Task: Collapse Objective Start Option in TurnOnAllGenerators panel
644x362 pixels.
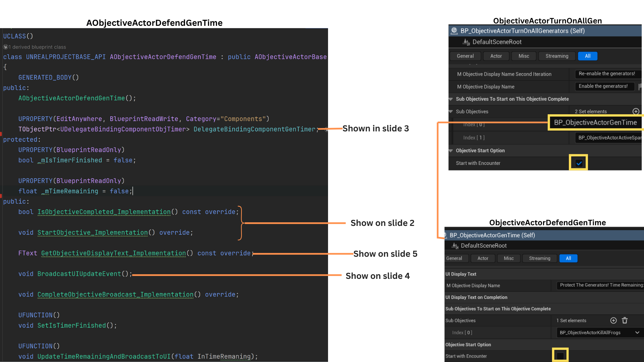Action: [451, 150]
